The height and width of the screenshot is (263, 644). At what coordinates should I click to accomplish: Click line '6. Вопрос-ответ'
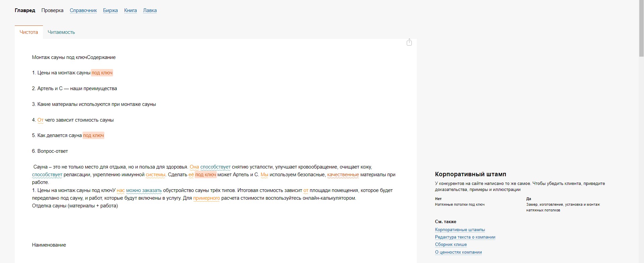coord(50,151)
